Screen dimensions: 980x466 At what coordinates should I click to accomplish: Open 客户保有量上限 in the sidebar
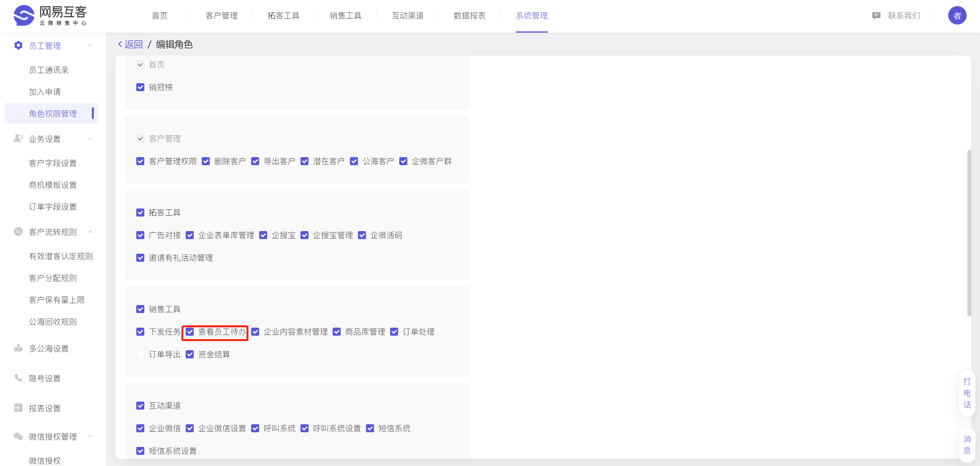tap(57, 300)
